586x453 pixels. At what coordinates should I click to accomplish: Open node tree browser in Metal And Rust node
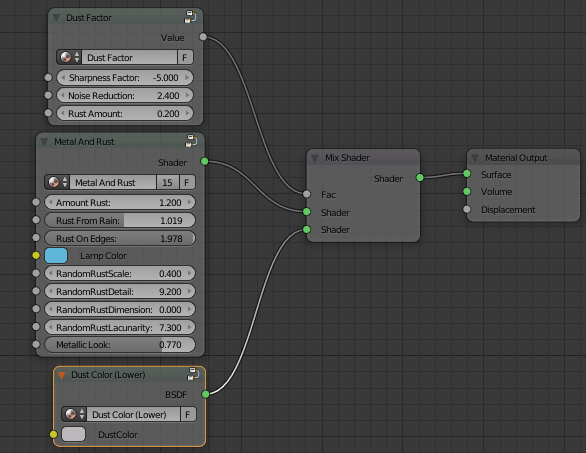[58, 182]
